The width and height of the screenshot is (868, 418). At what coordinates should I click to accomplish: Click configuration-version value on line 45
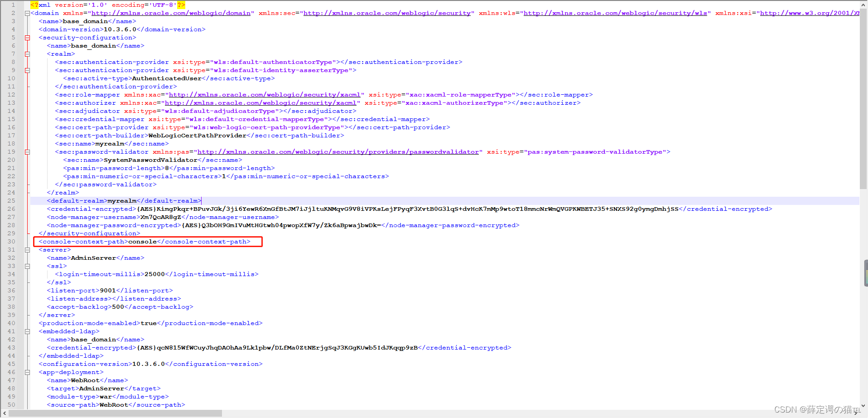coord(149,364)
